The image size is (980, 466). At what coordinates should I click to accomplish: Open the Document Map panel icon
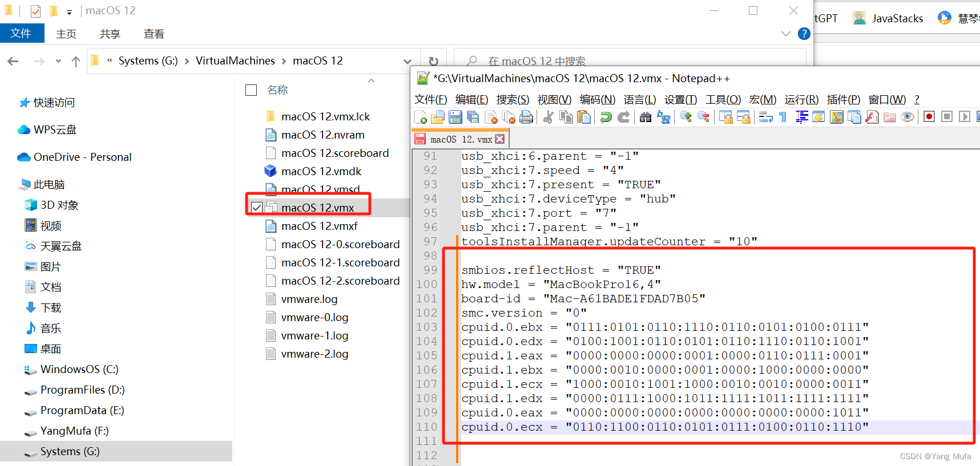(837, 117)
